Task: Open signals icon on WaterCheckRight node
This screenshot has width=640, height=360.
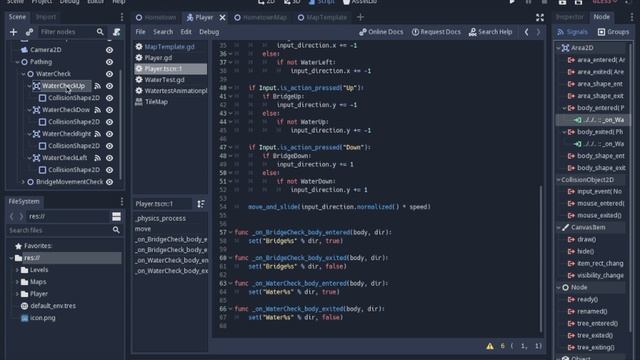Action: [x=98, y=134]
